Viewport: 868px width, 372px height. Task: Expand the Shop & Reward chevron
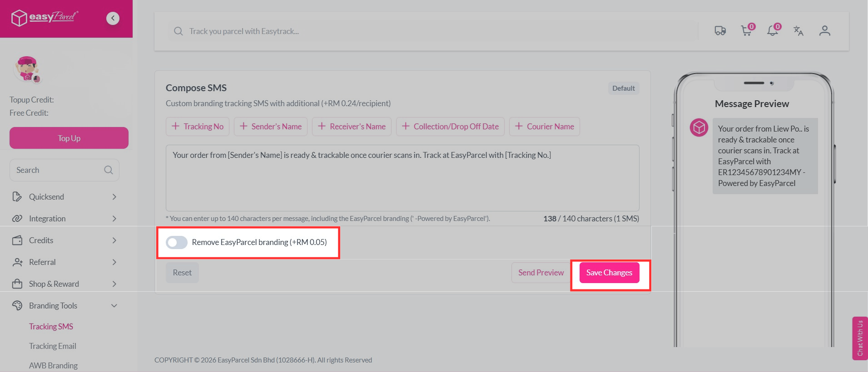[x=114, y=284]
